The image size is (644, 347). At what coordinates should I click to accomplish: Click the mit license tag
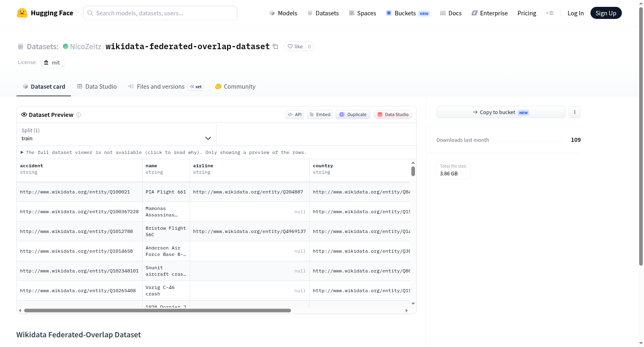pos(52,62)
